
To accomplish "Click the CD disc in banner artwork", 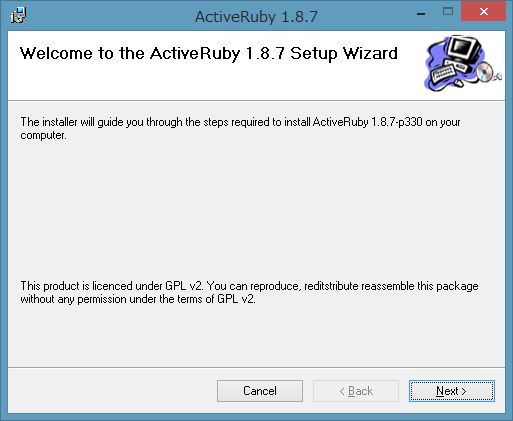I will [485, 71].
